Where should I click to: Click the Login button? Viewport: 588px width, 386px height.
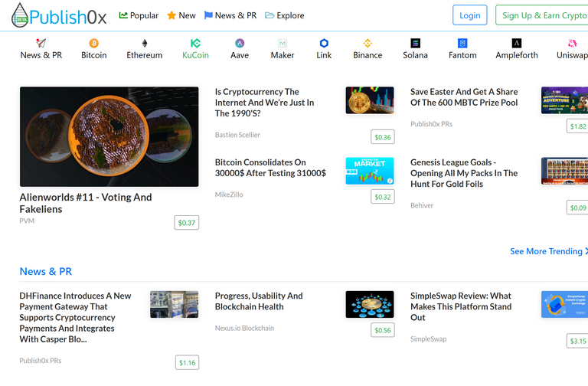[469, 15]
